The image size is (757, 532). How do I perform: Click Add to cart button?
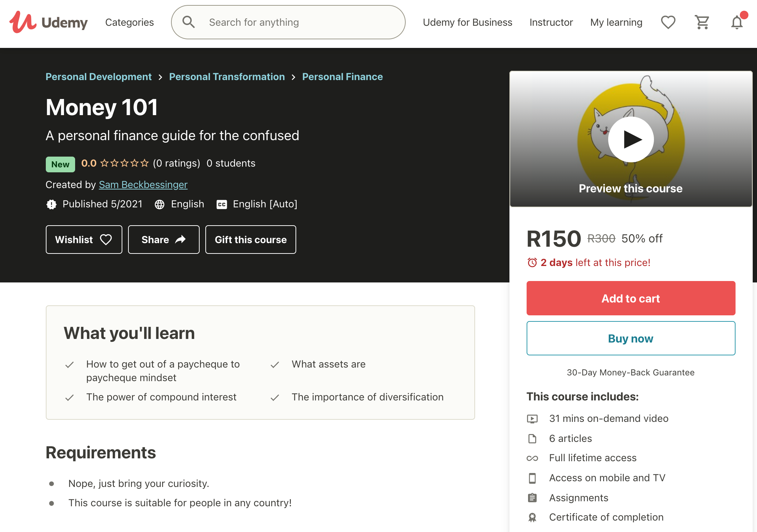tap(630, 298)
